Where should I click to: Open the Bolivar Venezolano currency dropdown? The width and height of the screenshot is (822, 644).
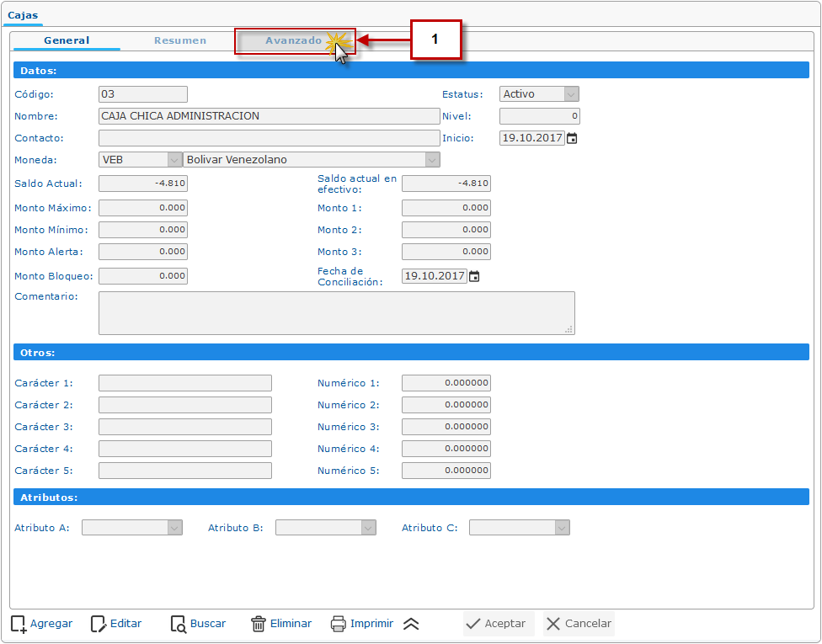432,160
